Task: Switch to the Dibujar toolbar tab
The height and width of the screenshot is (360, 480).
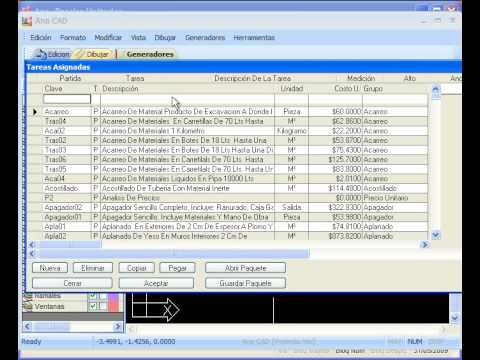Action: coord(93,54)
